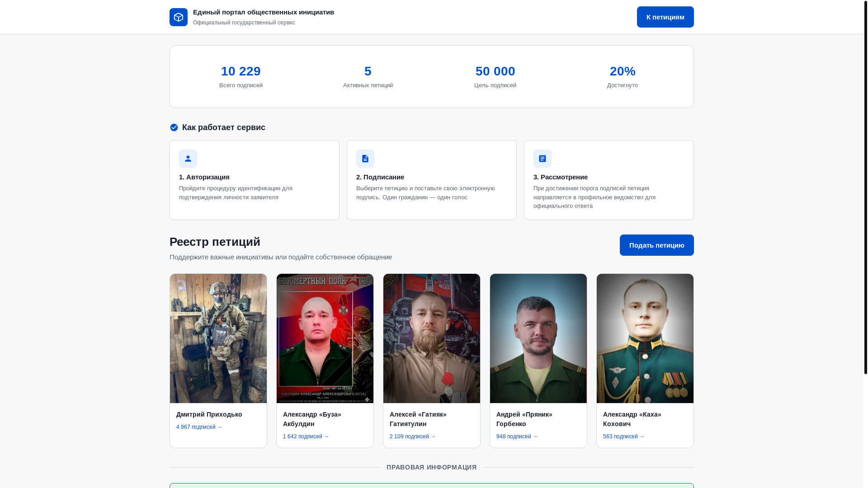This screenshot has height=488, width=868.
Task: Open the К петициям button
Action: 665,17
